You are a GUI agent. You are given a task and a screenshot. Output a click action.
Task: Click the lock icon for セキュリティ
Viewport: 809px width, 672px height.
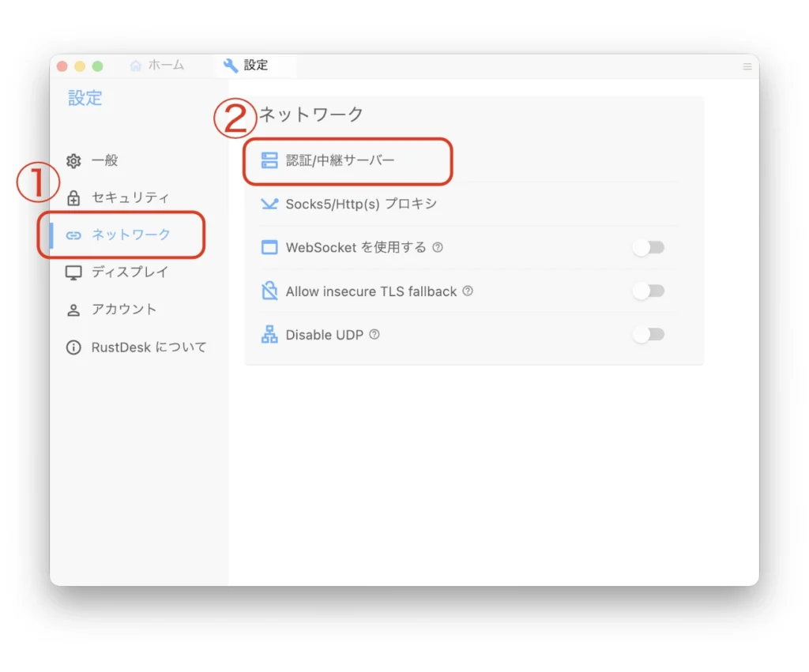pos(73,198)
